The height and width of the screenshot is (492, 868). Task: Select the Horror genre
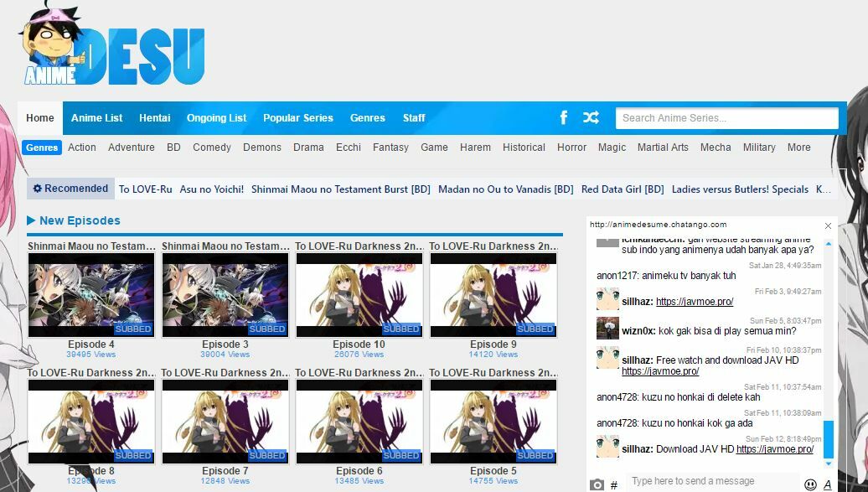(x=572, y=148)
